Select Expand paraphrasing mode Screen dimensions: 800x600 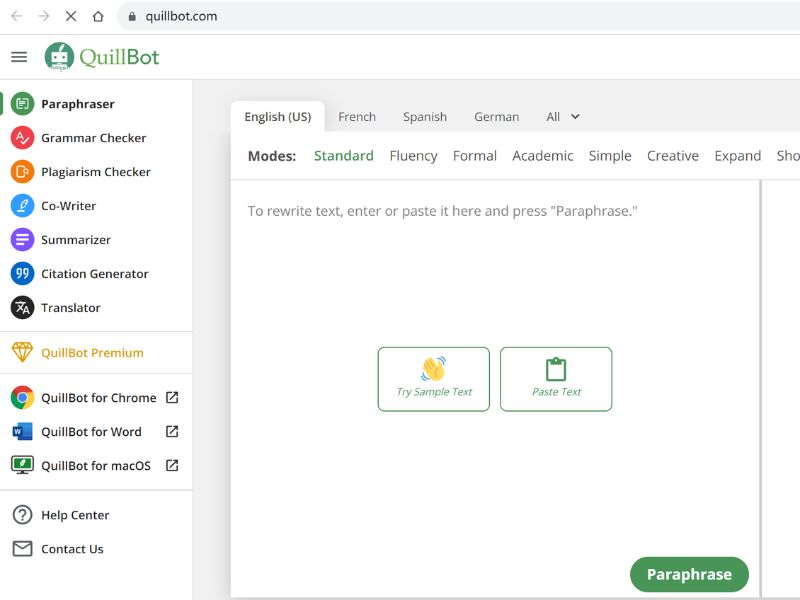coord(737,156)
